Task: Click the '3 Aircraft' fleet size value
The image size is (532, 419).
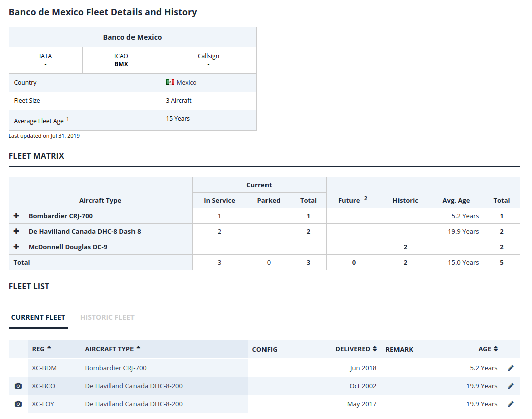Action: click(179, 100)
